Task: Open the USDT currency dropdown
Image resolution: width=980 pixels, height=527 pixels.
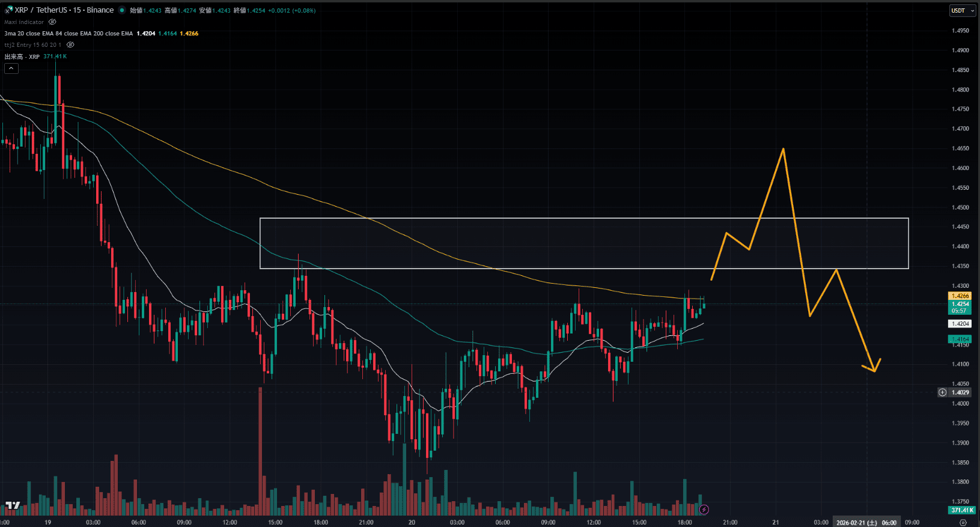Action: coord(962,10)
